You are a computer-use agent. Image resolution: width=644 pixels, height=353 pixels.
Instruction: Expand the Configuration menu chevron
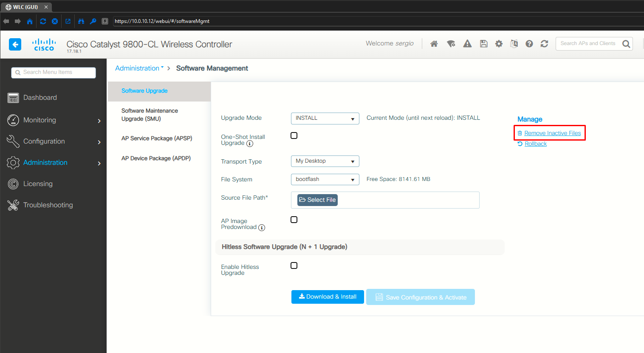tap(99, 142)
